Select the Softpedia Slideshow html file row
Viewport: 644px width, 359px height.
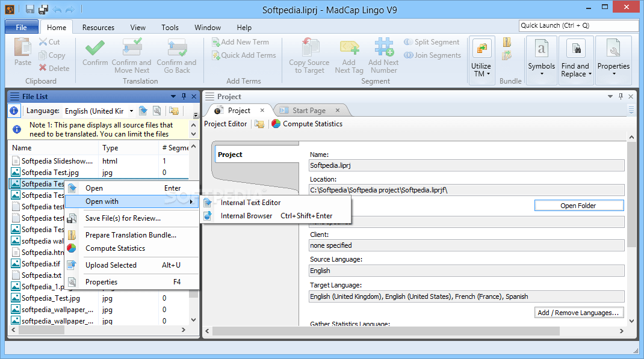click(x=99, y=161)
